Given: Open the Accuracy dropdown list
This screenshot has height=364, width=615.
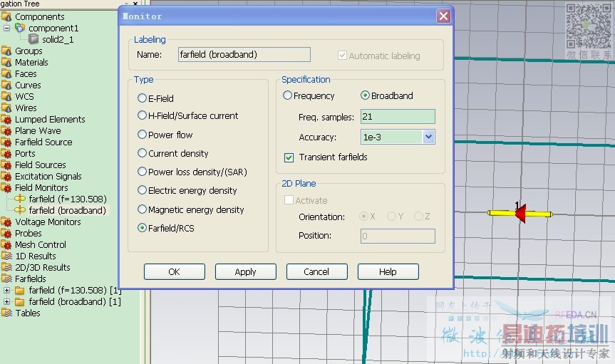Looking at the screenshot, I should 428,137.
